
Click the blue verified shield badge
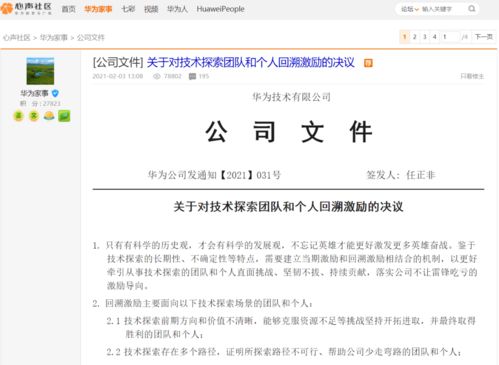(55, 93)
